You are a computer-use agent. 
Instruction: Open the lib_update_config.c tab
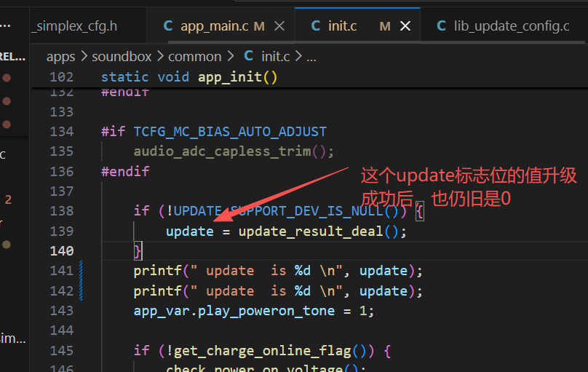[x=512, y=26]
